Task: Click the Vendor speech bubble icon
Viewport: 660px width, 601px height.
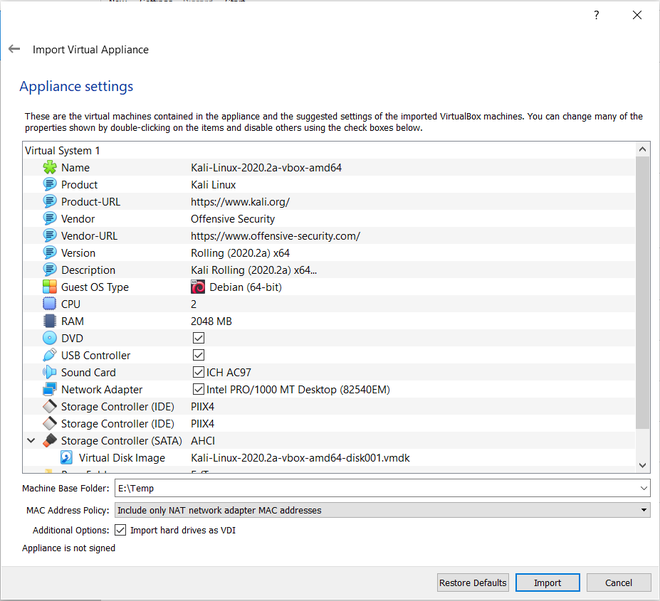Action: tap(50, 218)
